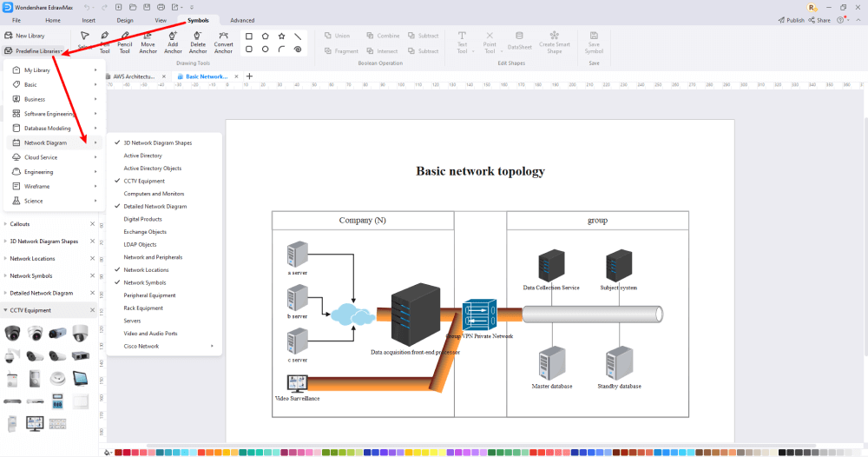Apply the Fragment boolean operation
Image resolution: width=868 pixels, height=457 pixels.
pos(341,51)
